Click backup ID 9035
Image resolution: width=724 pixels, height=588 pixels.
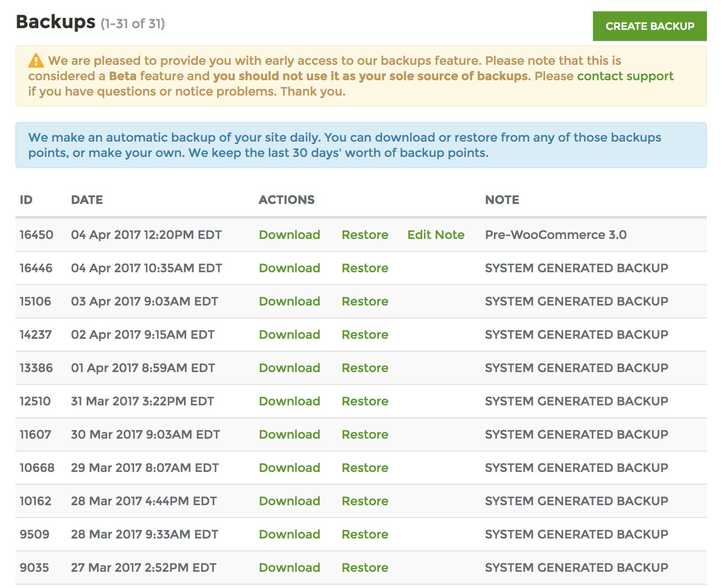coord(34,568)
